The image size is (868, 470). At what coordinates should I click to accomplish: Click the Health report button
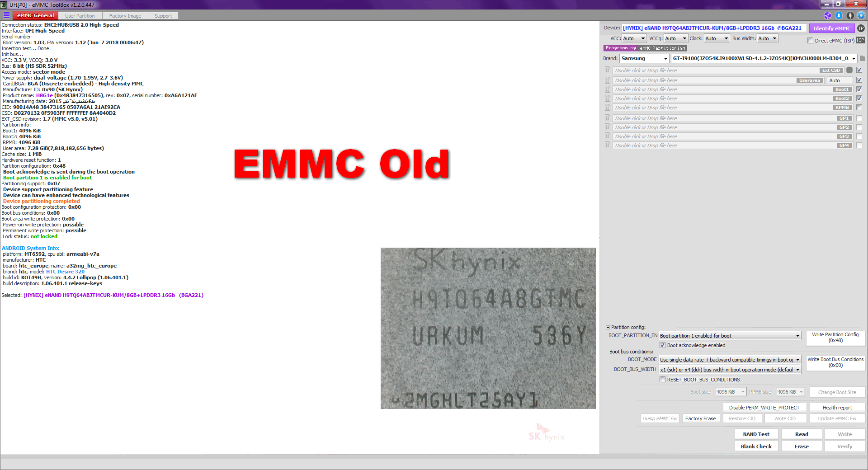pos(837,408)
